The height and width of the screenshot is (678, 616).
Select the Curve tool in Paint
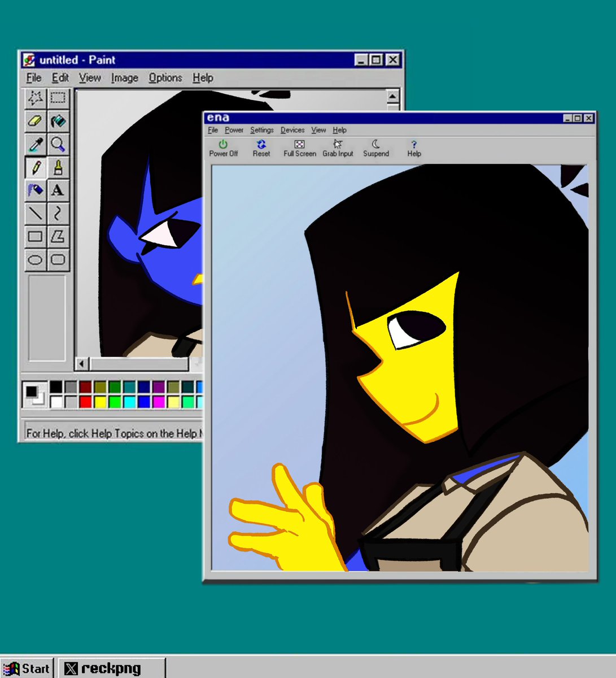(x=58, y=214)
